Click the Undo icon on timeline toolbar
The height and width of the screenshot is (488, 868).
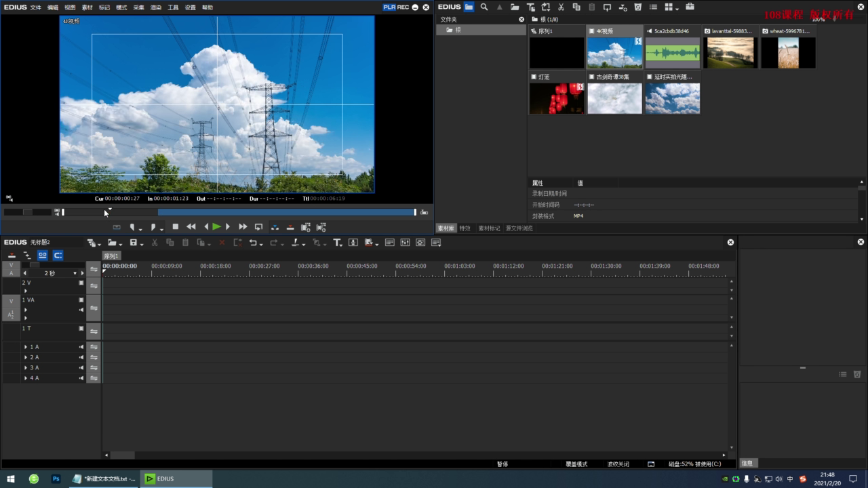[x=253, y=243]
